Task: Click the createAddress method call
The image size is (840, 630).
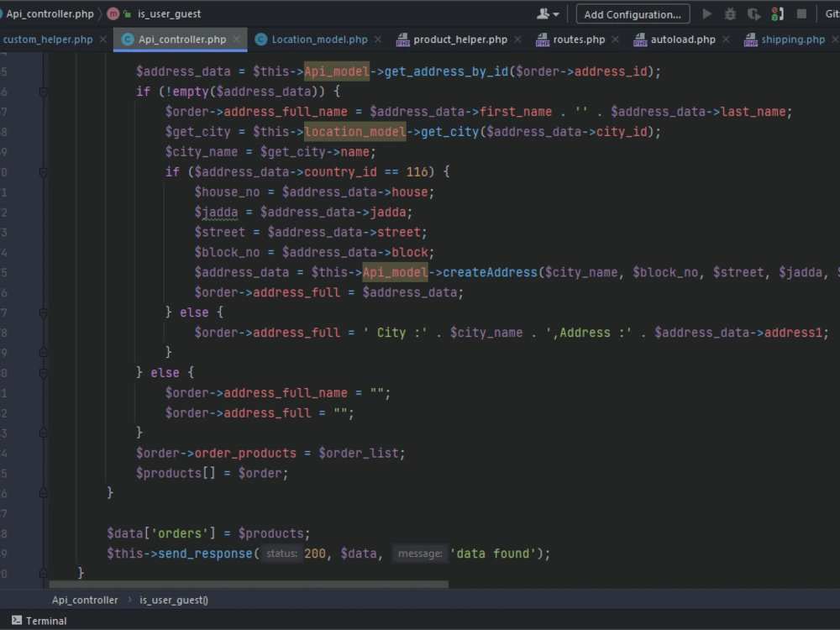Action: tap(490, 272)
